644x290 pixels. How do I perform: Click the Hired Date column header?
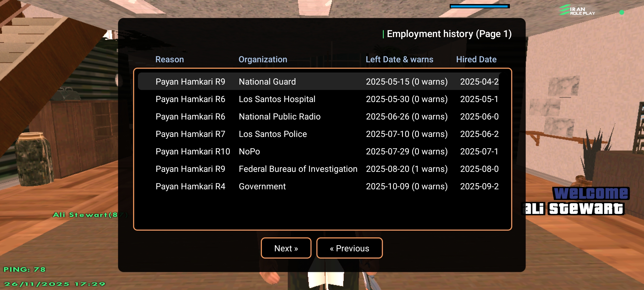476,59
